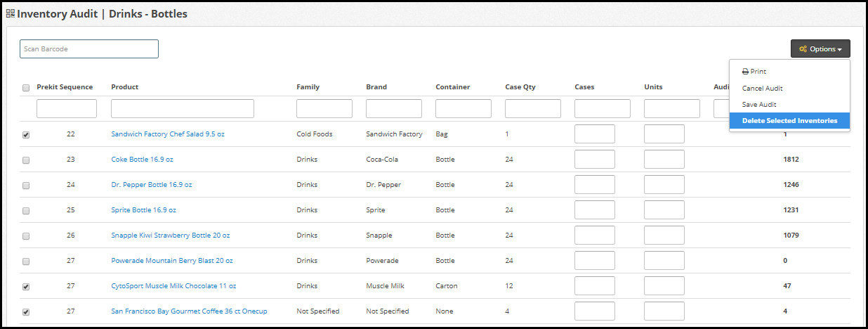
Task: Open Dr. Pepper Bottle 16.9 oz link
Action: pos(152,184)
